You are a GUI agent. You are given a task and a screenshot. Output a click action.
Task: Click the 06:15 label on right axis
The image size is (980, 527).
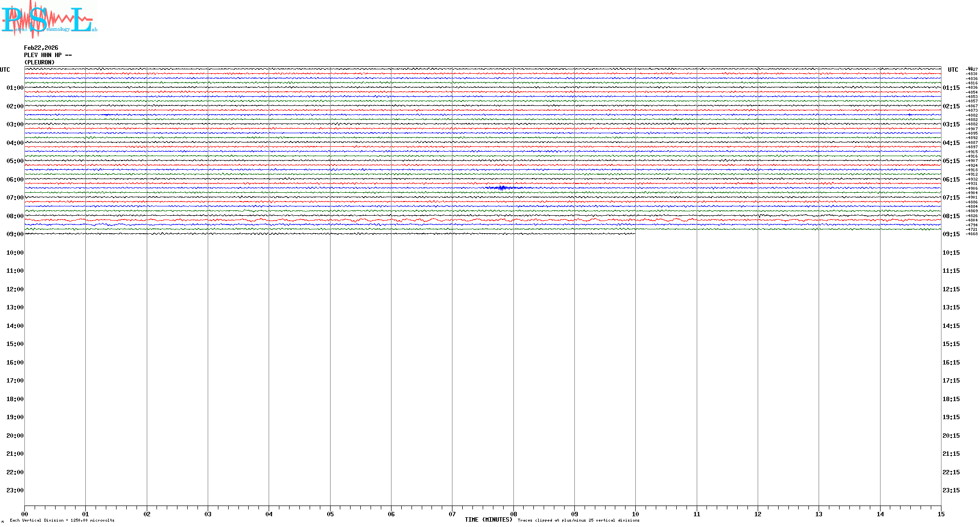coord(951,180)
